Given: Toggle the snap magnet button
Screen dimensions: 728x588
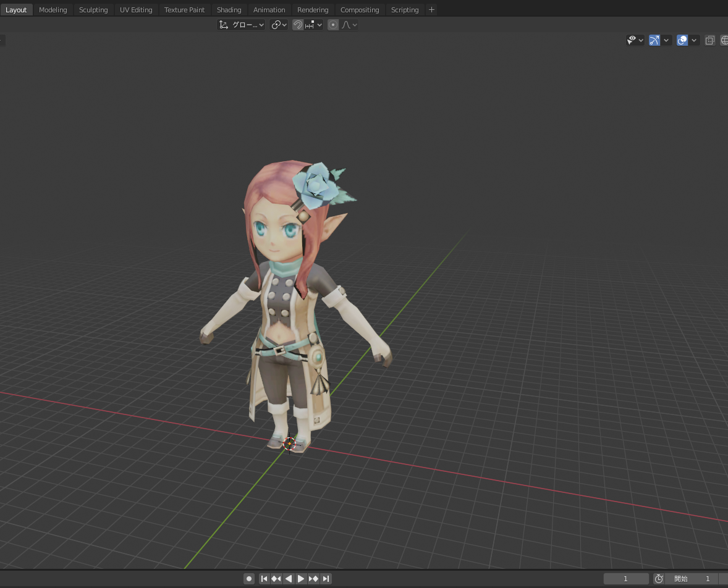Looking at the screenshot, I should click(x=298, y=25).
